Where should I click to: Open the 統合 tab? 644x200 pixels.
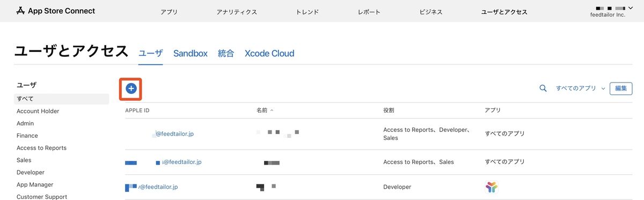click(x=226, y=54)
